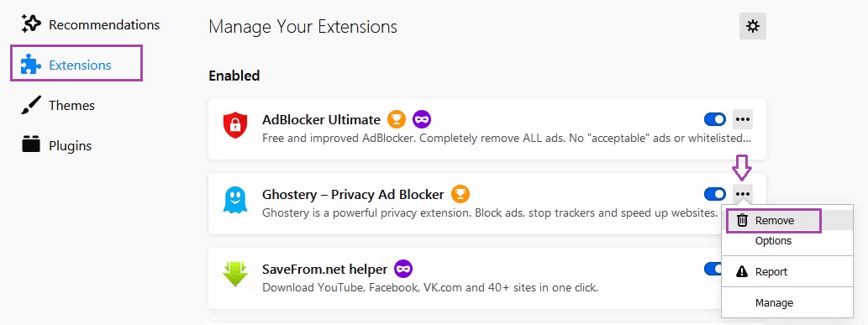Click SaveFrom.net helper's purple mask badge
Image resolution: width=868 pixels, height=325 pixels.
click(403, 270)
